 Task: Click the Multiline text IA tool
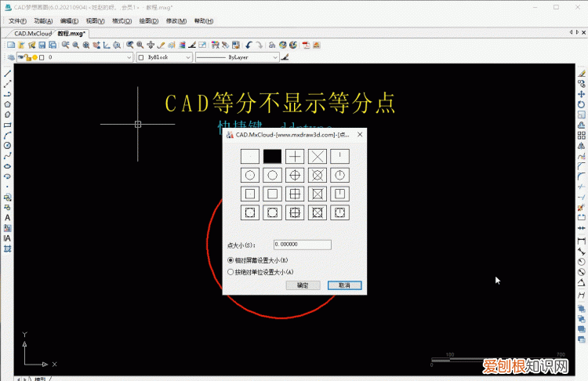pos(8,238)
